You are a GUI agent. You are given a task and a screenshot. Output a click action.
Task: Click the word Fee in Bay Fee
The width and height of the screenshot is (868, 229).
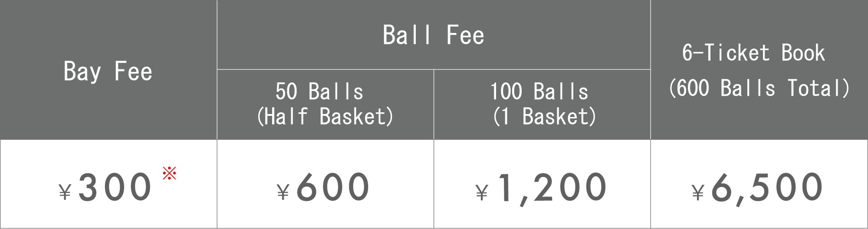tap(133, 72)
